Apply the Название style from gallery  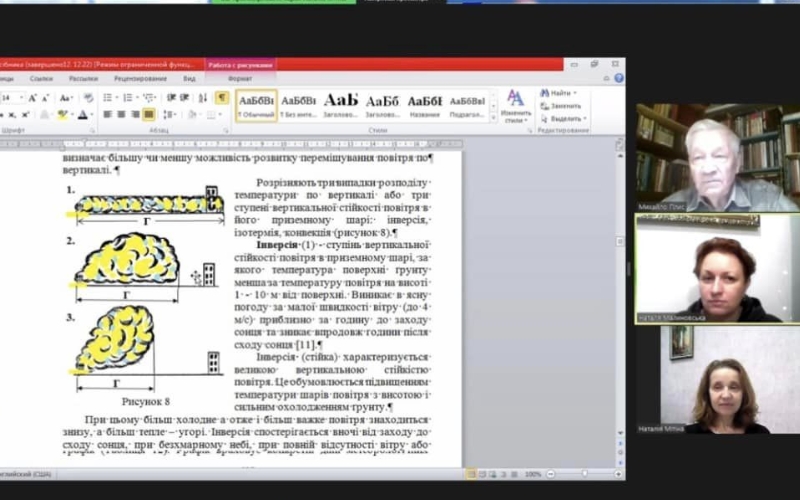click(425, 105)
